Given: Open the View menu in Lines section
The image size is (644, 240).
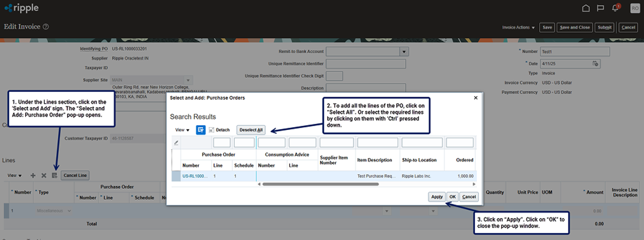Looking at the screenshot, I should point(14,175).
